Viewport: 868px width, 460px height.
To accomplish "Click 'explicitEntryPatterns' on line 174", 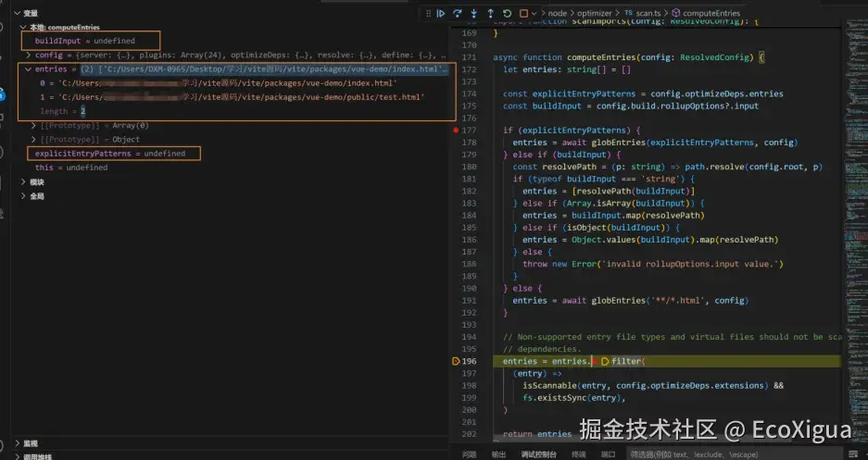I will pyautogui.click(x=584, y=94).
